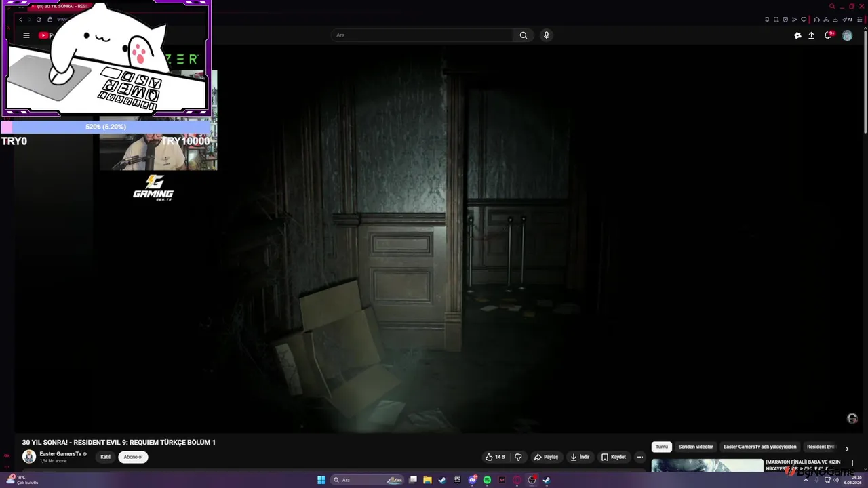This screenshot has width=868, height=488.
Task: Click the browser tab search magnifier
Action: point(832,6)
